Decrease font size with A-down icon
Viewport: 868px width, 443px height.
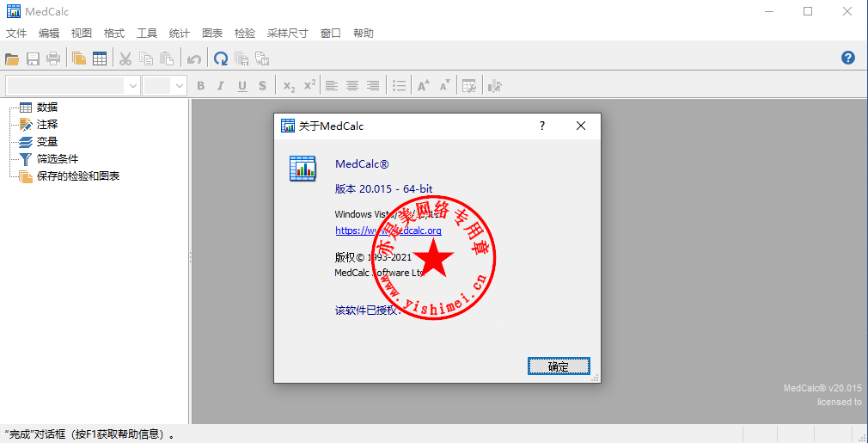pos(444,86)
